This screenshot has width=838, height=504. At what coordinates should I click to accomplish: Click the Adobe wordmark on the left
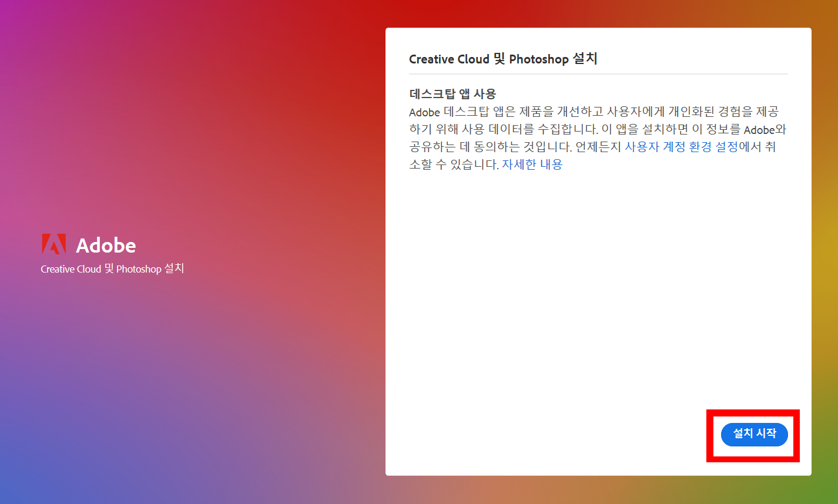point(106,245)
